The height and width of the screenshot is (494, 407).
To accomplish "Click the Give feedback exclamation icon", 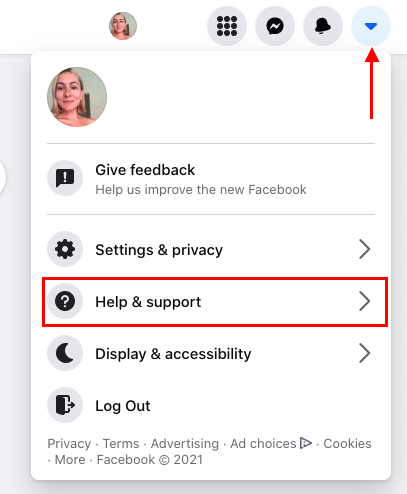I will 65,178.
